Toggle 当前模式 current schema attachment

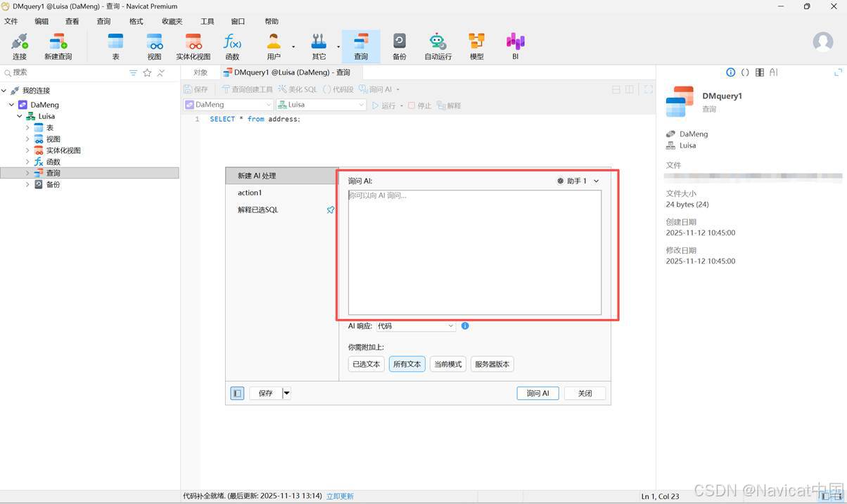pyautogui.click(x=448, y=364)
